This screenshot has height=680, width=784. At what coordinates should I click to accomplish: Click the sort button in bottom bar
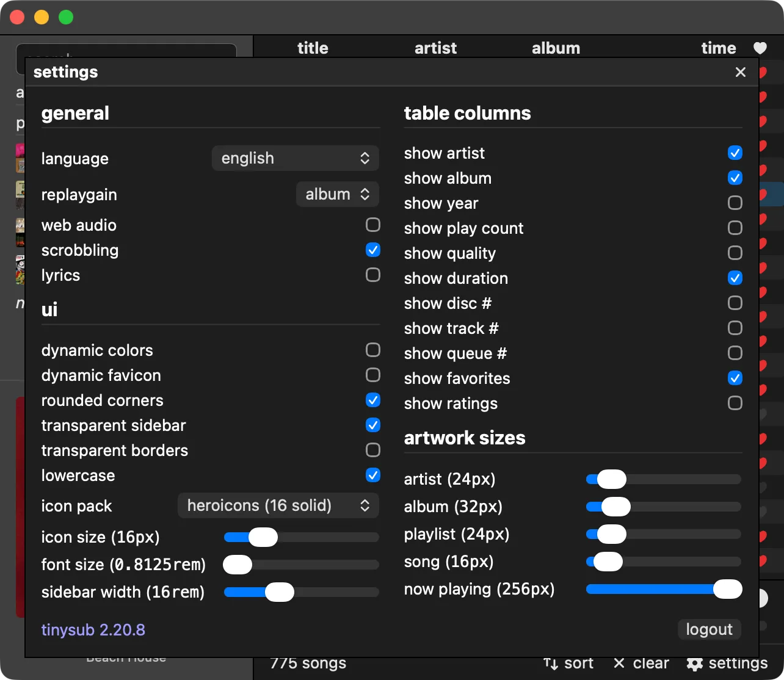pos(568,664)
